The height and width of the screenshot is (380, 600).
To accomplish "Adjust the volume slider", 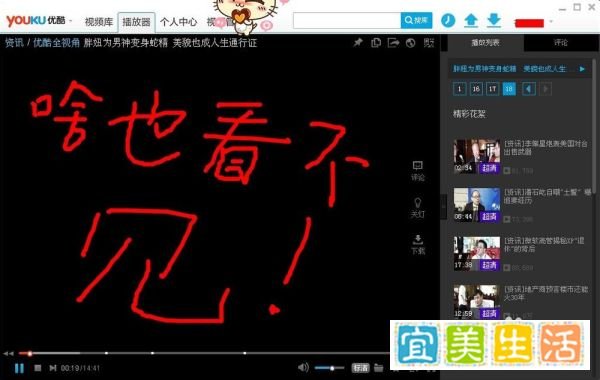I will (x=329, y=368).
